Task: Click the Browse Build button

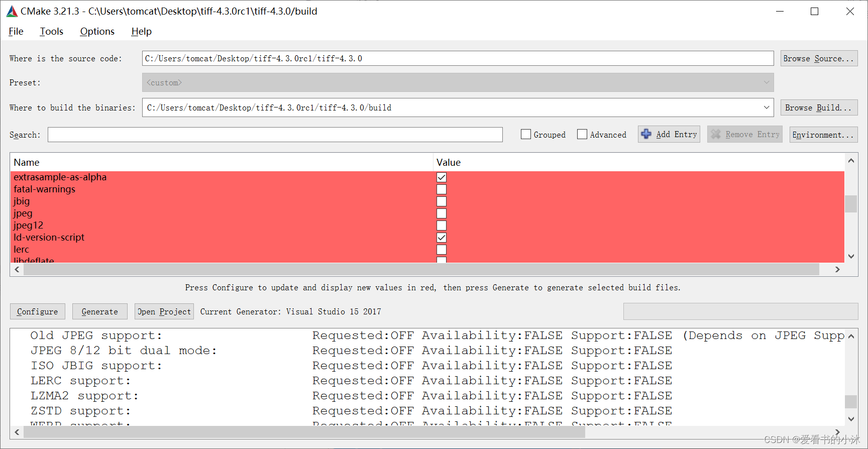Action: (819, 107)
